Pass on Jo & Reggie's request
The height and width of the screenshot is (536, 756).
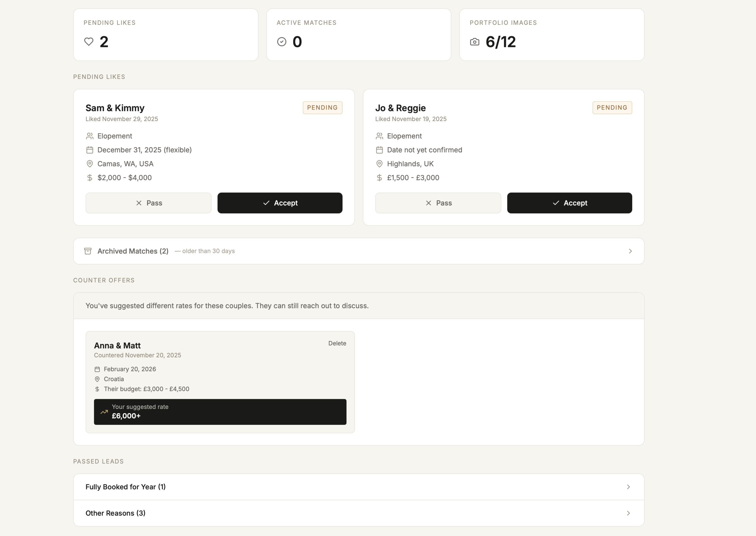438,203
